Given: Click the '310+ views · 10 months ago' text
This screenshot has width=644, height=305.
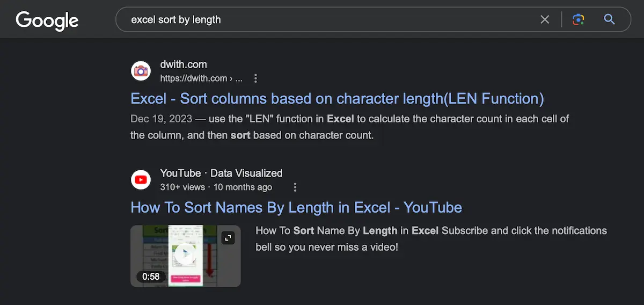Looking at the screenshot, I should click(216, 187).
